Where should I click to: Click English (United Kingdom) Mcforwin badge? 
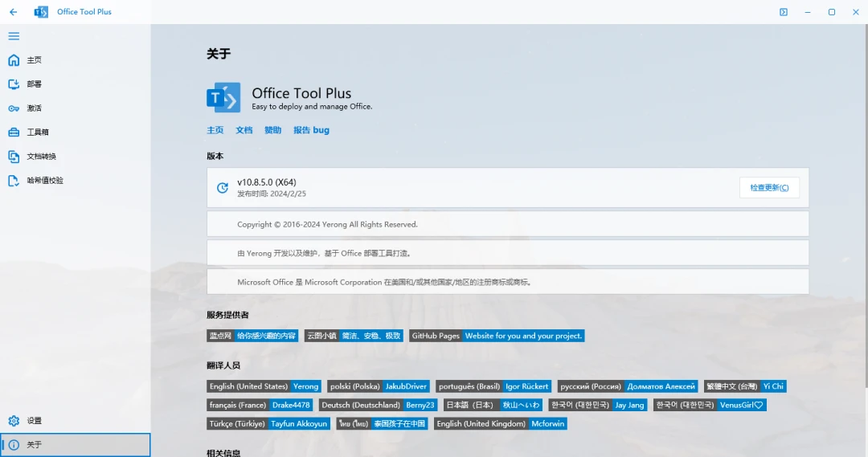click(x=501, y=424)
